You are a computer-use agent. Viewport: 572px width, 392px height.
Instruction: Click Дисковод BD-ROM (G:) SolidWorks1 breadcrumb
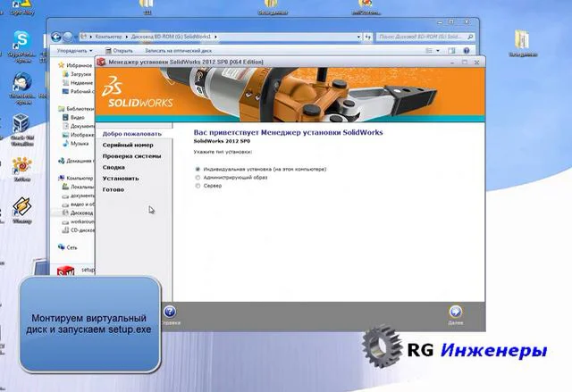coord(171,37)
